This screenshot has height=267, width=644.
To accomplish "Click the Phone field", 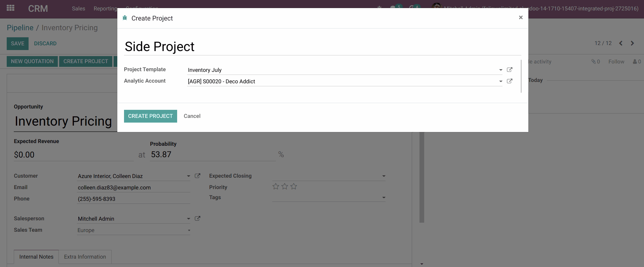I will [x=133, y=199].
